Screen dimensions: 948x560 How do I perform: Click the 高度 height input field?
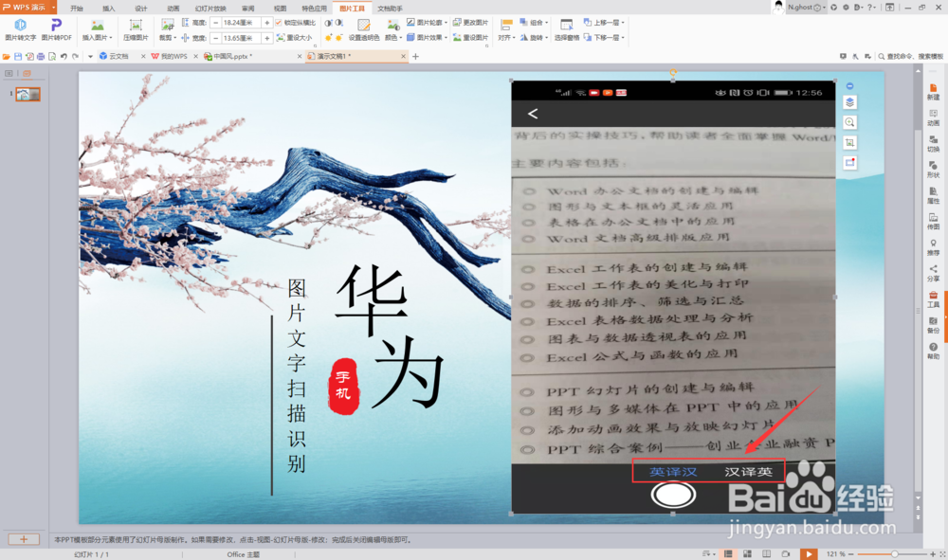click(x=241, y=23)
